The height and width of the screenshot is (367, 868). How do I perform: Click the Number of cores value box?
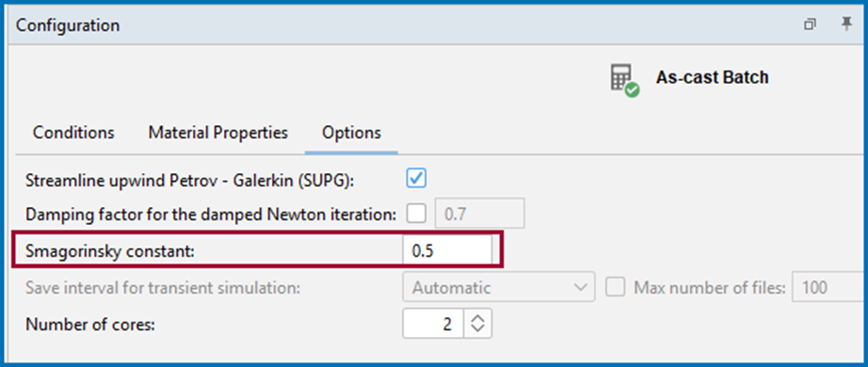tap(433, 324)
